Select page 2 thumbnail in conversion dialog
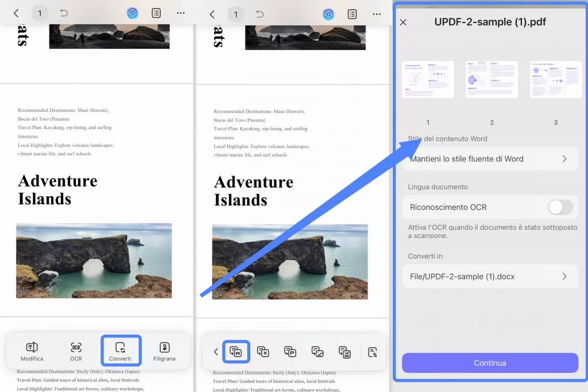This screenshot has width=588, height=392. pyautogui.click(x=492, y=79)
